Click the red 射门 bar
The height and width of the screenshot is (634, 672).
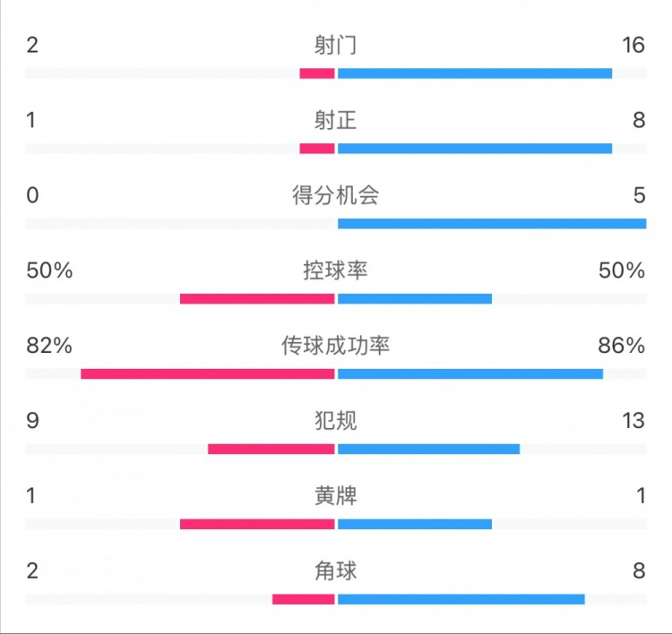(x=317, y=73)
